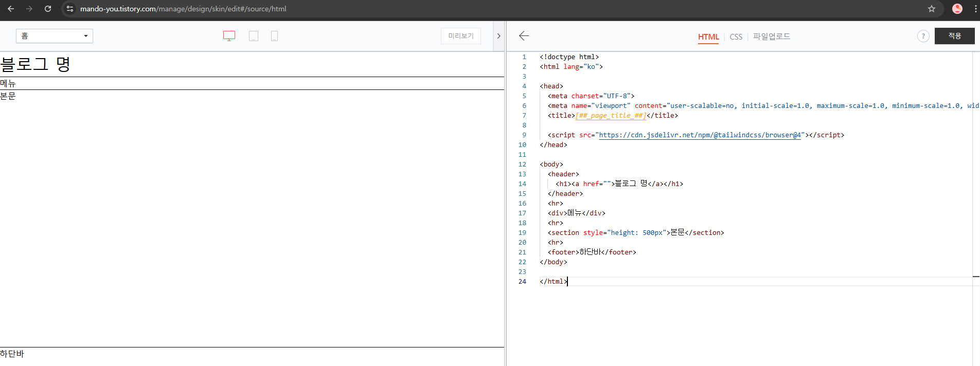The image size is (980, 366).
Task: Click the meta viewport code line
Action: coord(763,106)
